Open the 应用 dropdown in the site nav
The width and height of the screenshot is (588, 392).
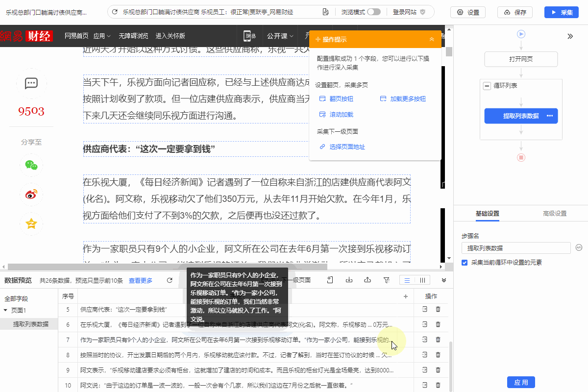[x=102, y=36]
